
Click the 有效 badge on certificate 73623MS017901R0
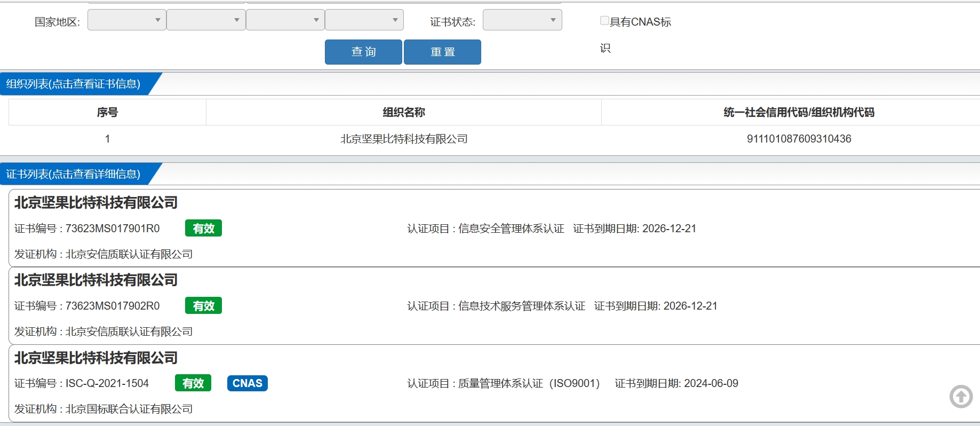203,228
